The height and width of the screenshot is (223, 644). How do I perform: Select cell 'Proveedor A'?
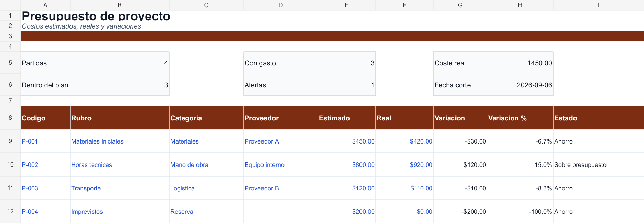tap(281, 141)
